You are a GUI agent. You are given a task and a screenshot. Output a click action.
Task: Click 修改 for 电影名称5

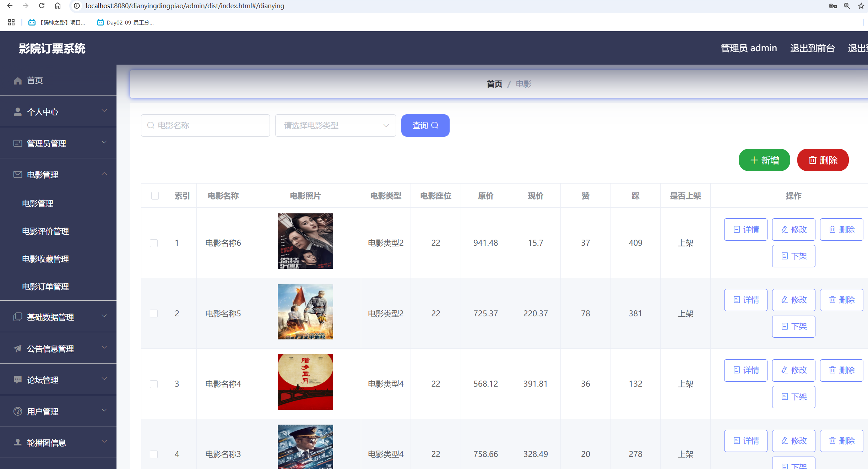794,300
